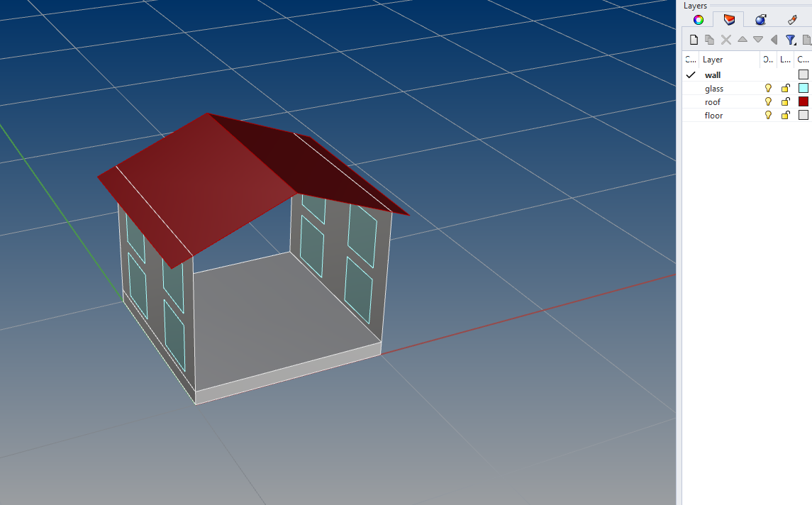Click the left-pointing triangle layer icon

pyautogui.click(x=774, y=40)
